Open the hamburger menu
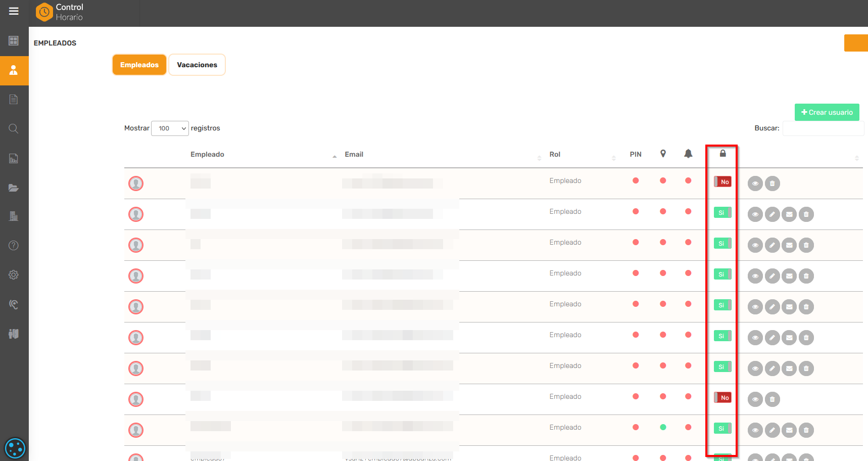Screen dimensions: 868x461 coord(14,11)
